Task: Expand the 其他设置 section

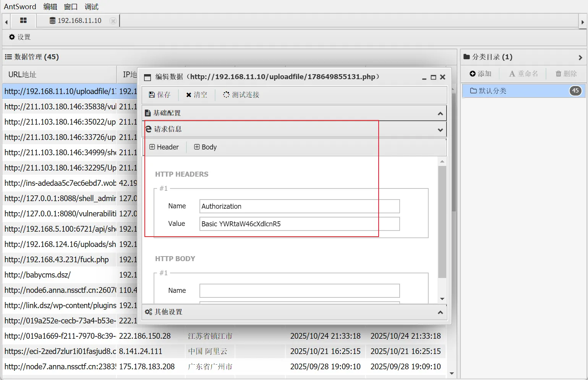Action: coord(440,312)
